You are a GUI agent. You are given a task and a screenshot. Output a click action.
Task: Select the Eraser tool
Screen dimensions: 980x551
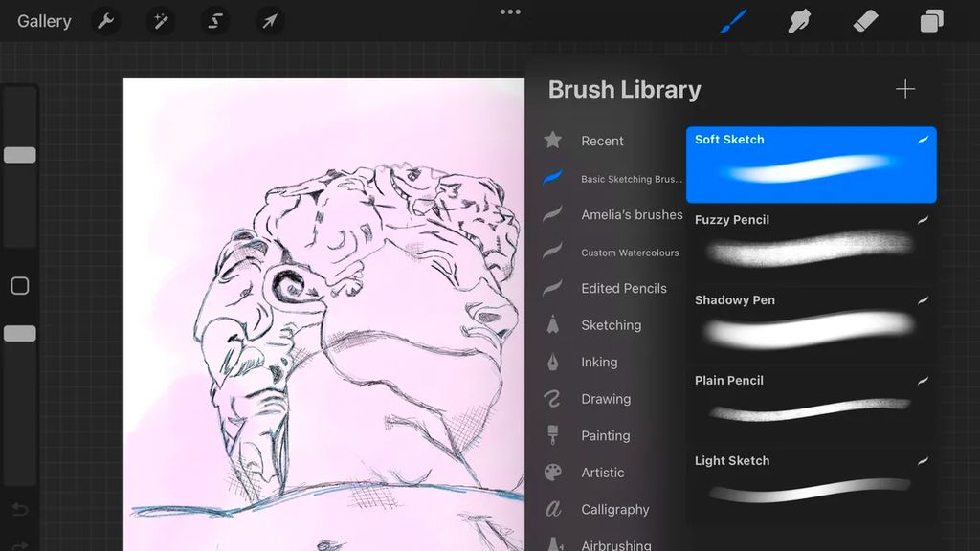865,19
